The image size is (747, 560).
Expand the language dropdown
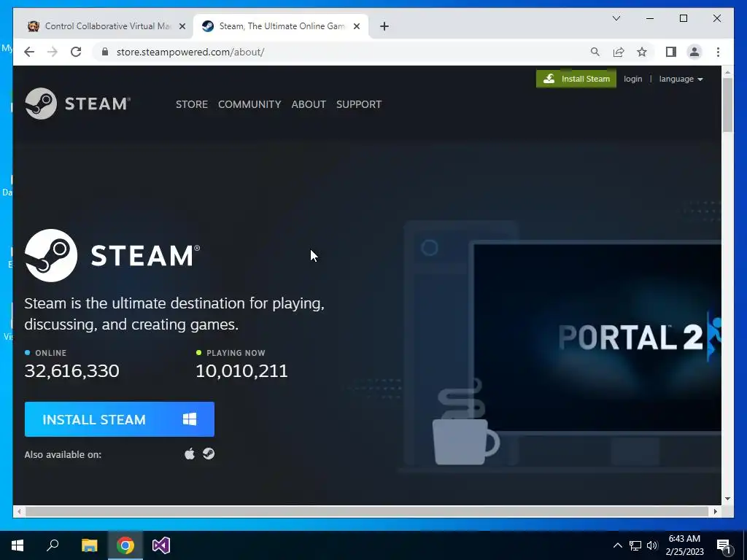pyautogui.click(x=681, y=79)
